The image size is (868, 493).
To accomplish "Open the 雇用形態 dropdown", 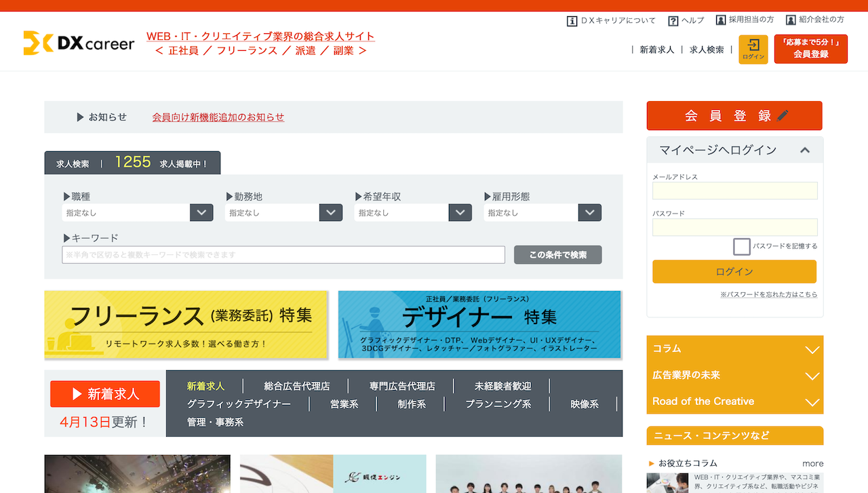I will (589, 212).
